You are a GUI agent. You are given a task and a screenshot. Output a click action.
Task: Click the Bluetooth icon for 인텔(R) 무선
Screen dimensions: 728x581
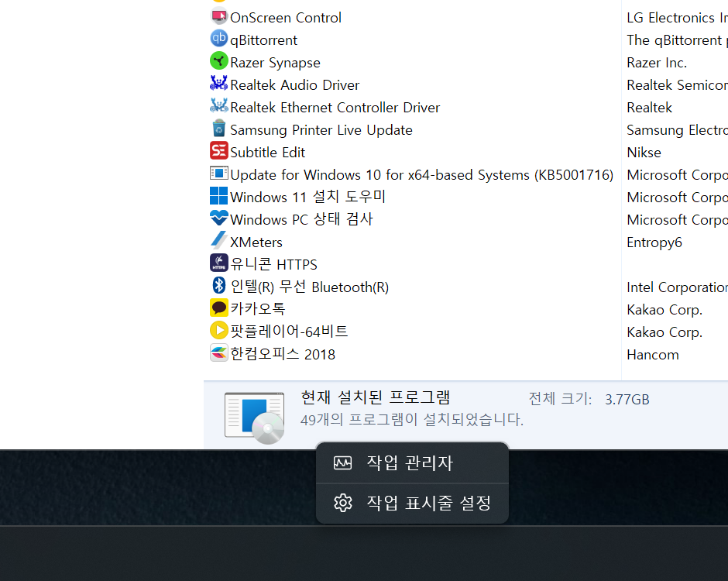coord(218,285)
